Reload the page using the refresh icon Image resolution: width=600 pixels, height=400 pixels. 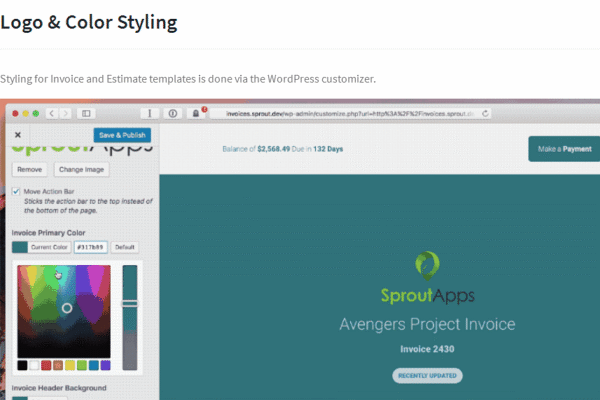(x=486, y=114)
